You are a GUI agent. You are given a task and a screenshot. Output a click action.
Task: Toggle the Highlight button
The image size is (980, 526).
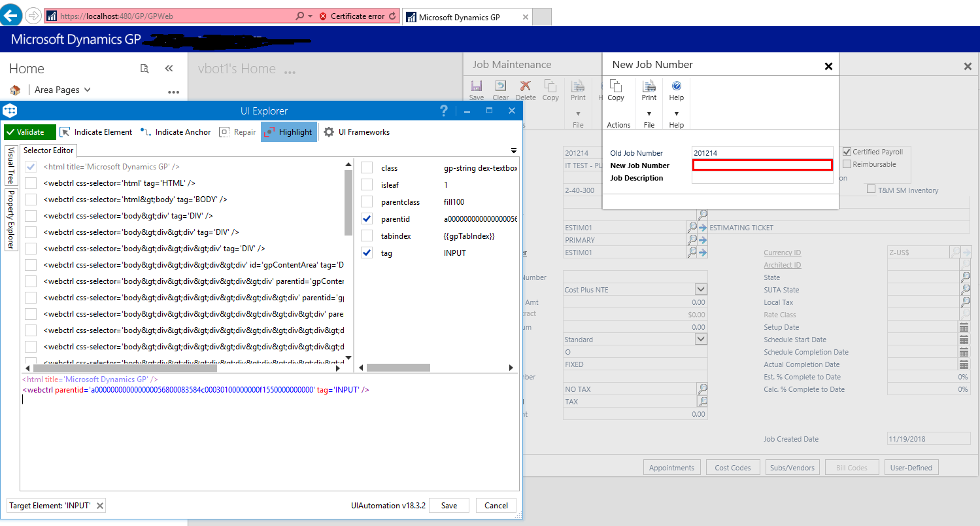coord(289,132)
